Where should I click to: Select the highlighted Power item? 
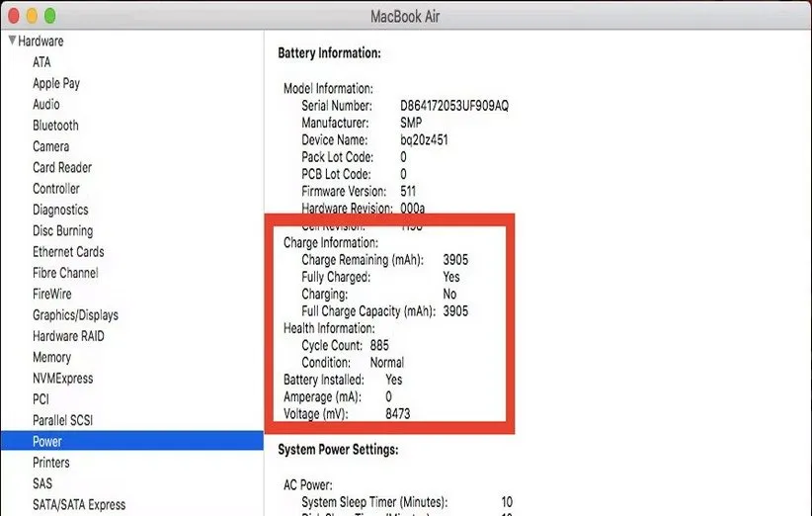point(47,442)
